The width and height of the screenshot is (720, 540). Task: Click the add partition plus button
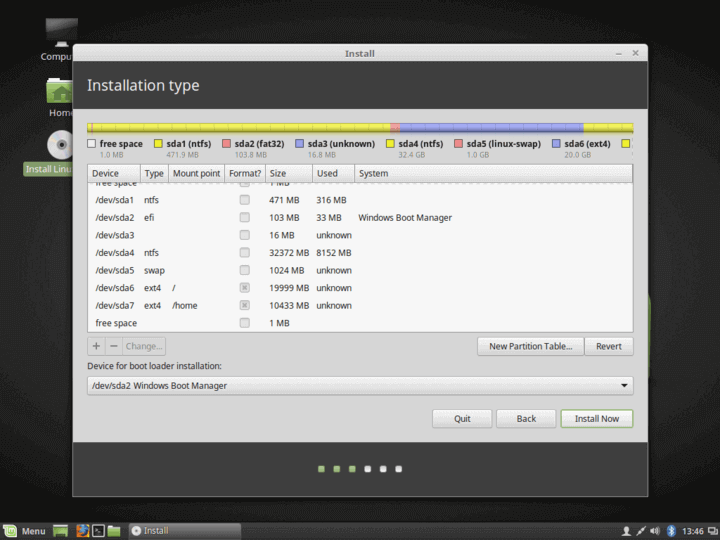click(96, 346)
